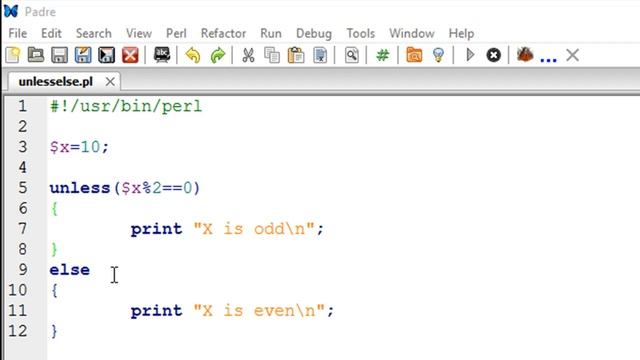Run the script with the play arrow icon
This screenshot has width=640, height=360.
(x=470, y=55)
